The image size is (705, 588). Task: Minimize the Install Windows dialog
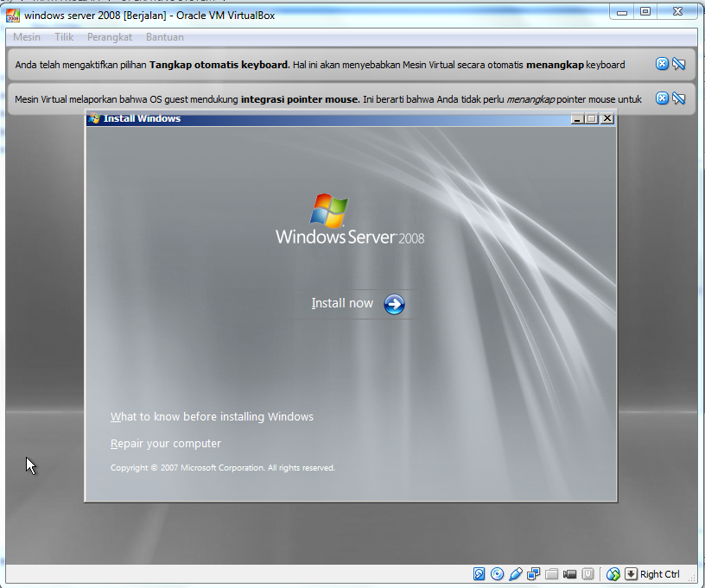coord(577,118)
